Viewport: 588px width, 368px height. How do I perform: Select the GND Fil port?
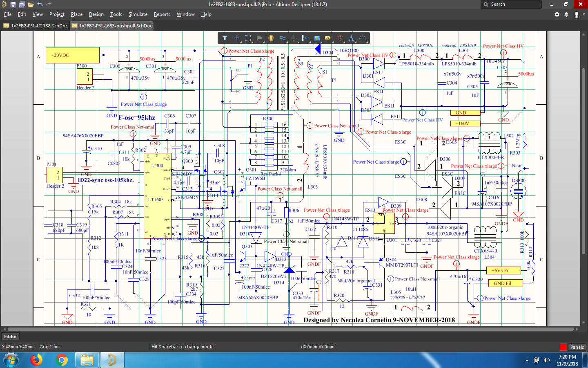coord(505,283)
